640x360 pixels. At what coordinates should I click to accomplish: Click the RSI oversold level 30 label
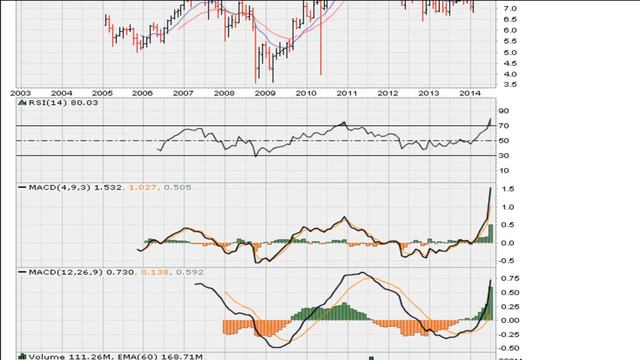504,156
